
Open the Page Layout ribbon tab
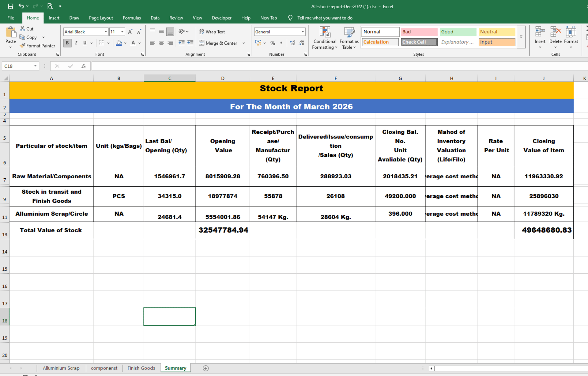click(x=101, y=18)
